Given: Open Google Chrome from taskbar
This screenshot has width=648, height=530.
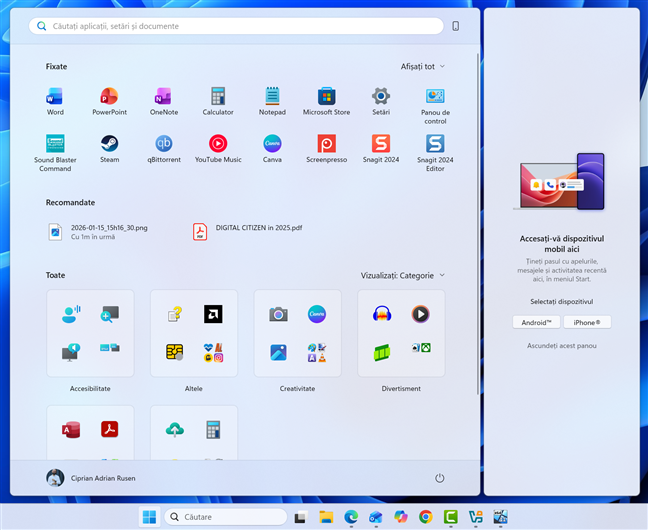Looking at the screenshot, I should pyautogui.click(x=426, y=517).
